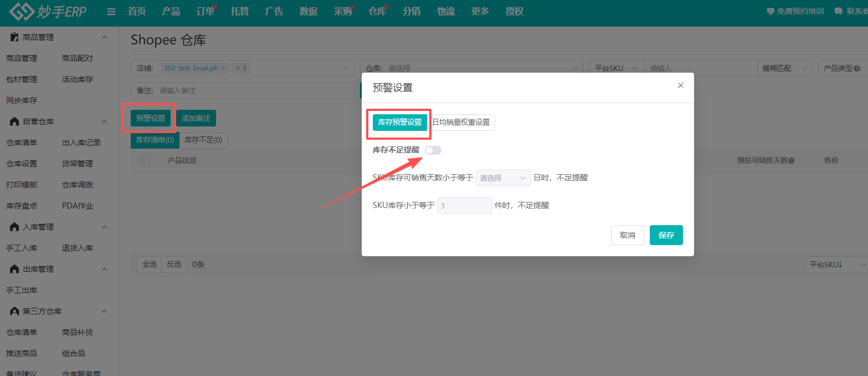Open 商品配对 in the sidebar

[78, 58]
